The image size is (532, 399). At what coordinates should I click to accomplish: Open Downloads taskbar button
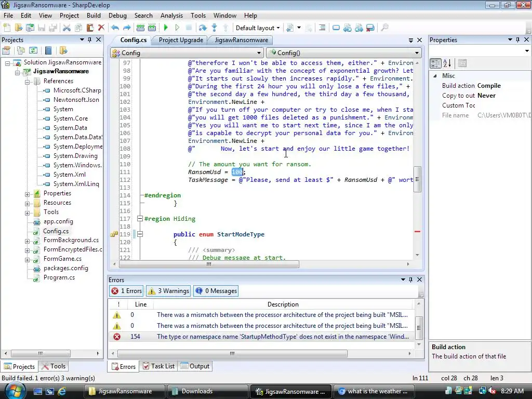tap(207, 391)
